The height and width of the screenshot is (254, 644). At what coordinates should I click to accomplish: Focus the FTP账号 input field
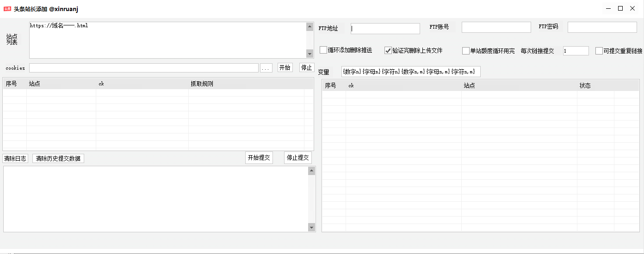[496, 27]
